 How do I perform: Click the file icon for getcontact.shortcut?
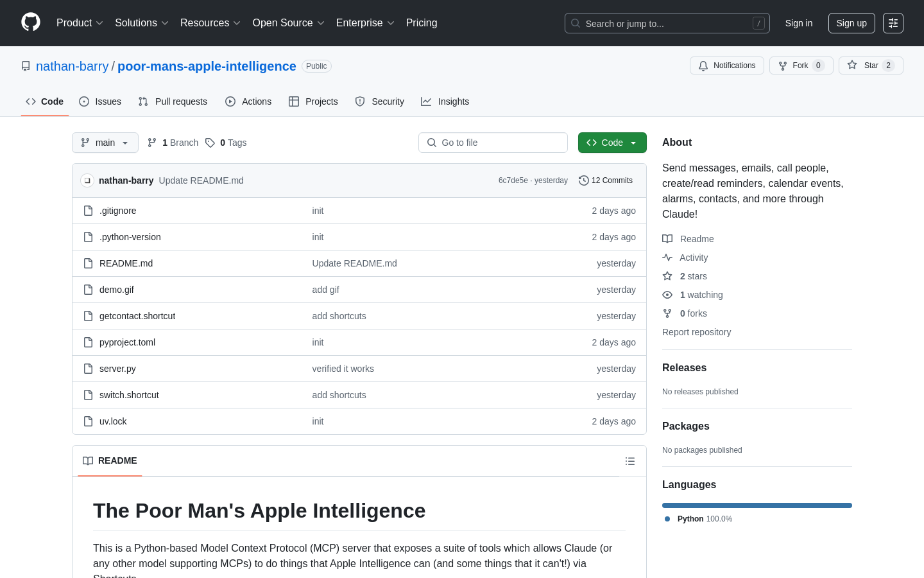point(89,316)
